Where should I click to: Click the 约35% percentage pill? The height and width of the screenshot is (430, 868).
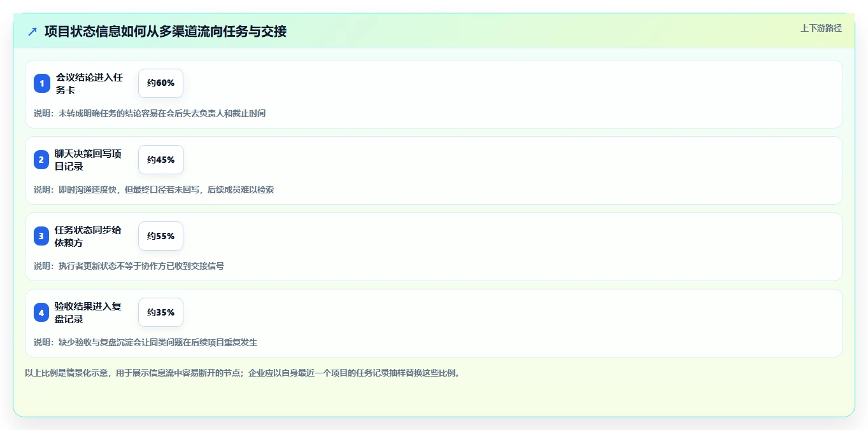(160, 312)
